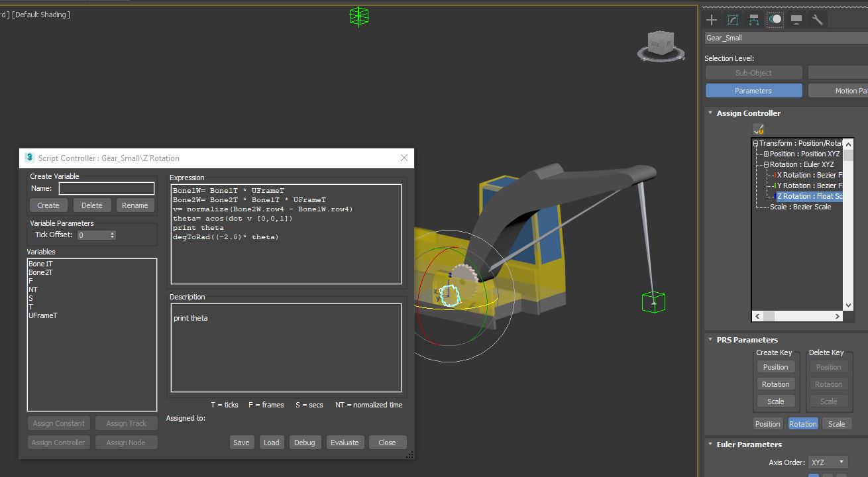Click the Evaluate button in Script Controller

pyautogui.click(x=345, y=442)
